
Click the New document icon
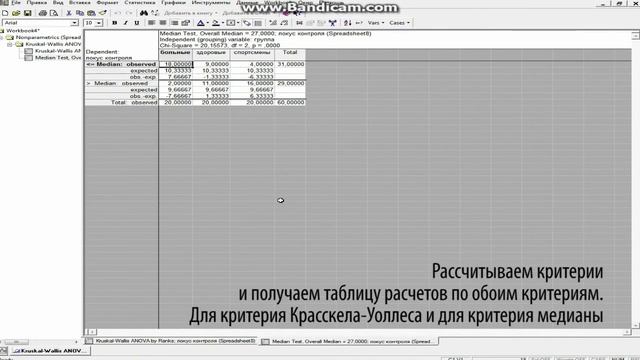click(x=5, y=13)
